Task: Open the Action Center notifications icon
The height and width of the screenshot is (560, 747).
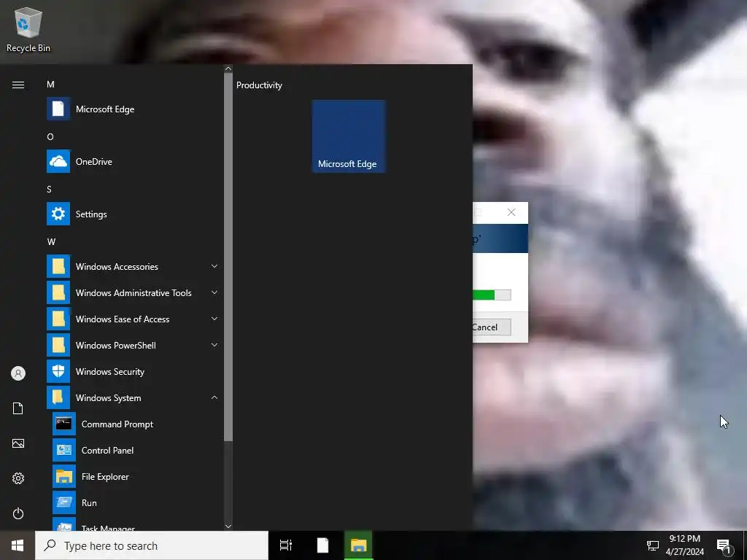Action: [x=724, y=545]
